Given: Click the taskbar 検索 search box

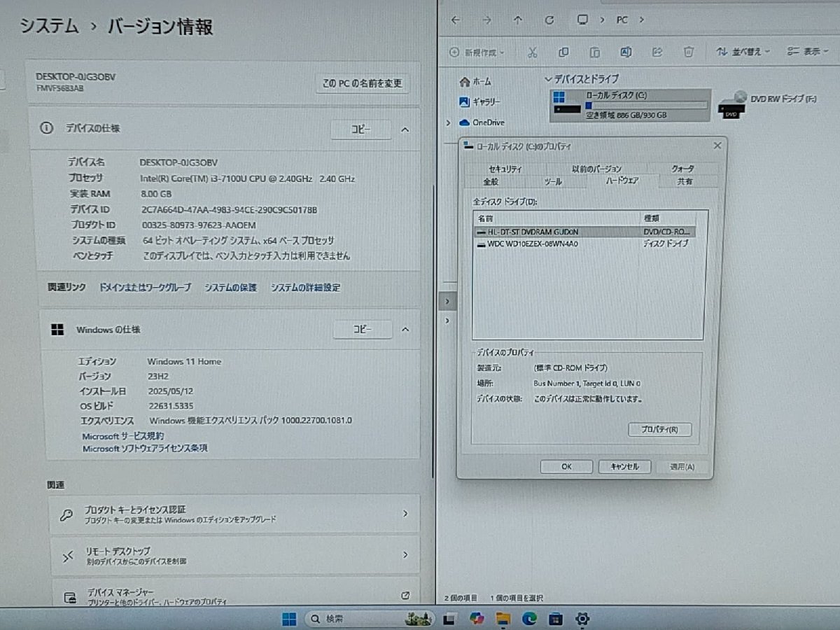Looking at the screenshot, I should point(368,618).
